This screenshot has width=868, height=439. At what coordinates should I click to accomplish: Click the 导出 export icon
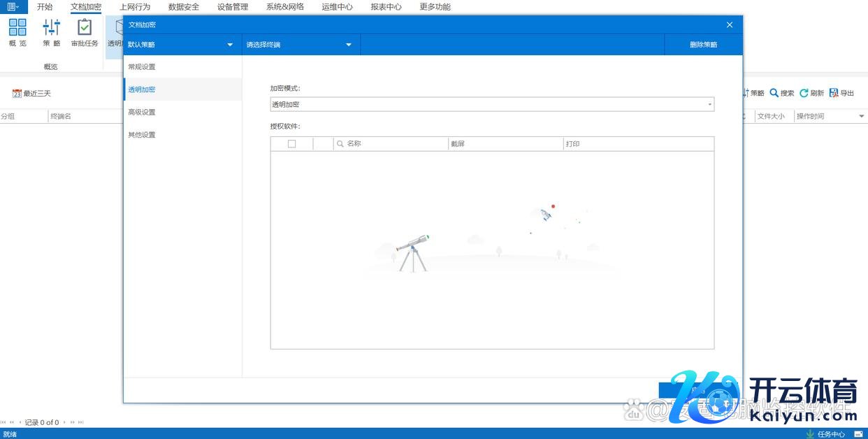click(834, 93)
